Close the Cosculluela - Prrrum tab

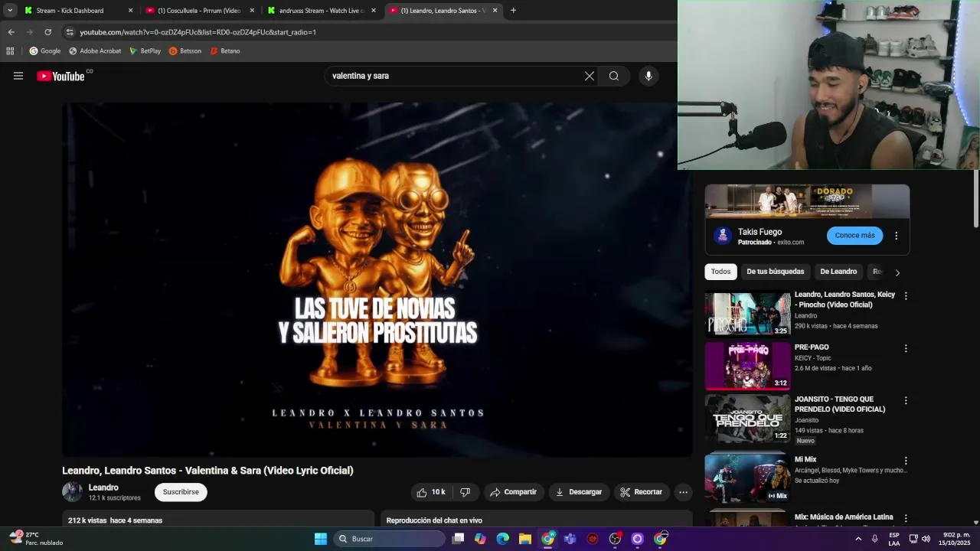pyautogui.click(x=252, y=11)
